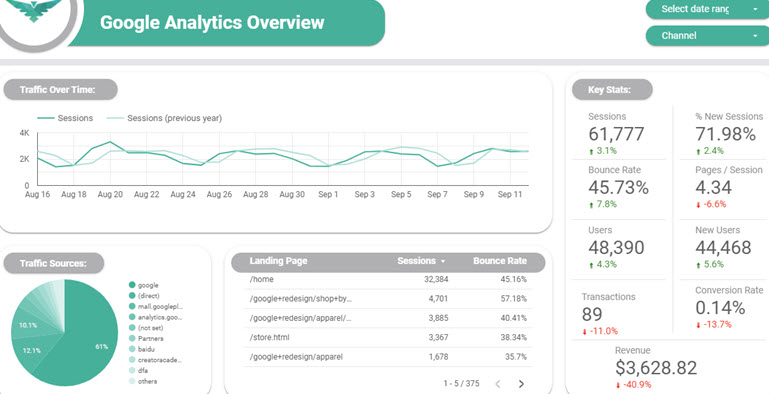The height and width of the screenshot is (394, 769).
Task: Click the google legend dot
Action: click(x=132, y=285)
